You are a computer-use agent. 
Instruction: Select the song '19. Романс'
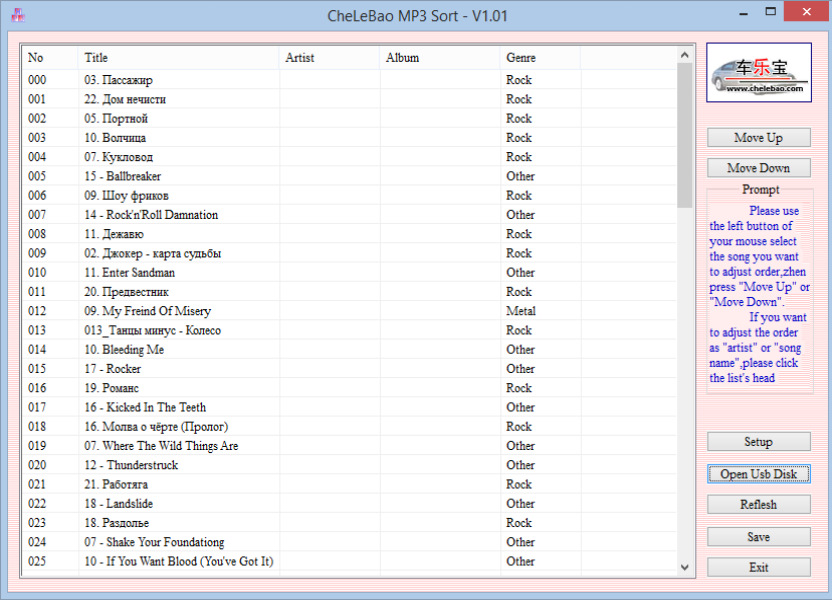click(111, 388)
